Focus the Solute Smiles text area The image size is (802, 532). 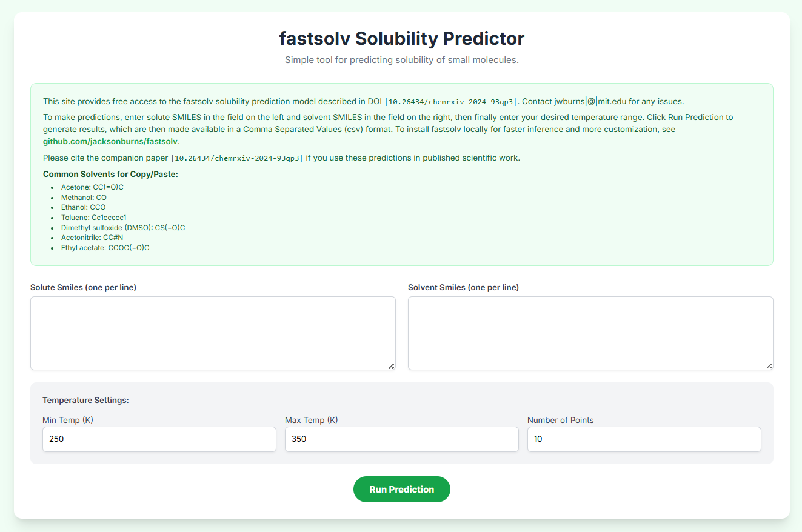point(213,333)
